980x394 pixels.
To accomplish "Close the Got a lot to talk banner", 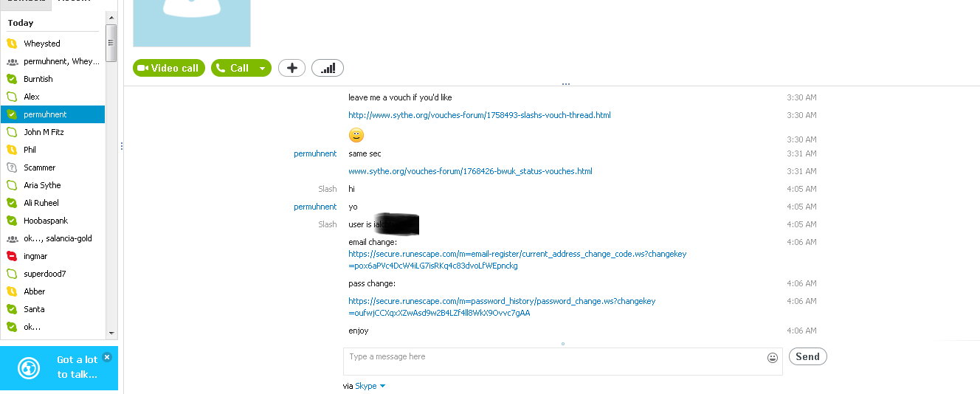I will tap(107, 357).
